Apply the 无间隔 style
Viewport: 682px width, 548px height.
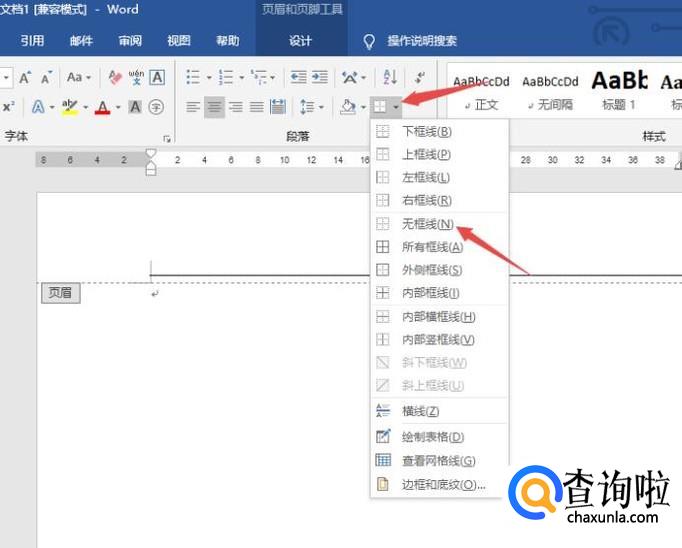point(550,92)
